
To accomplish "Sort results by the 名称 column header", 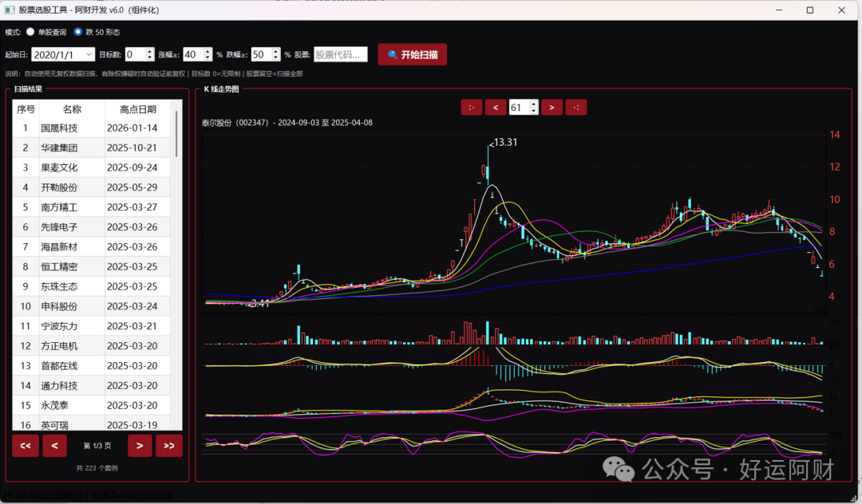I will pyautogui.click(x=72, y=109).
